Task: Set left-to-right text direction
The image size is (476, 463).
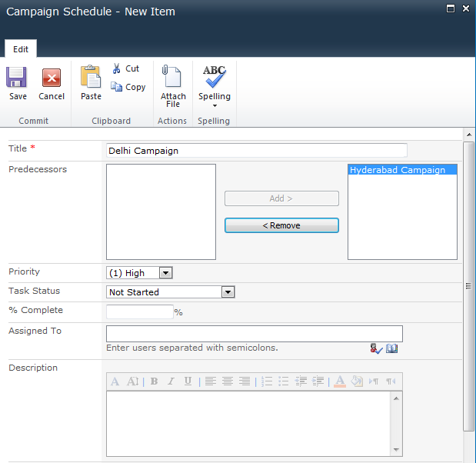Action: (x=374, y=381)
